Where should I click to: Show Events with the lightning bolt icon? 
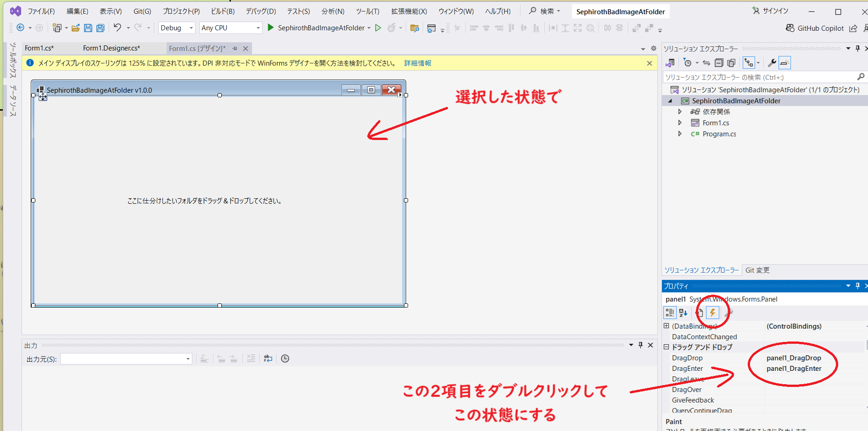pos(712,313)
